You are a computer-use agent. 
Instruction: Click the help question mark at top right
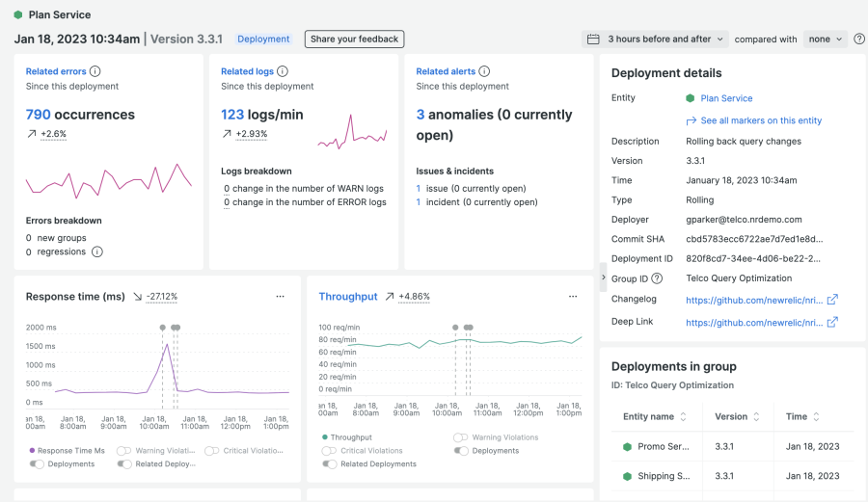pos(859,40)
